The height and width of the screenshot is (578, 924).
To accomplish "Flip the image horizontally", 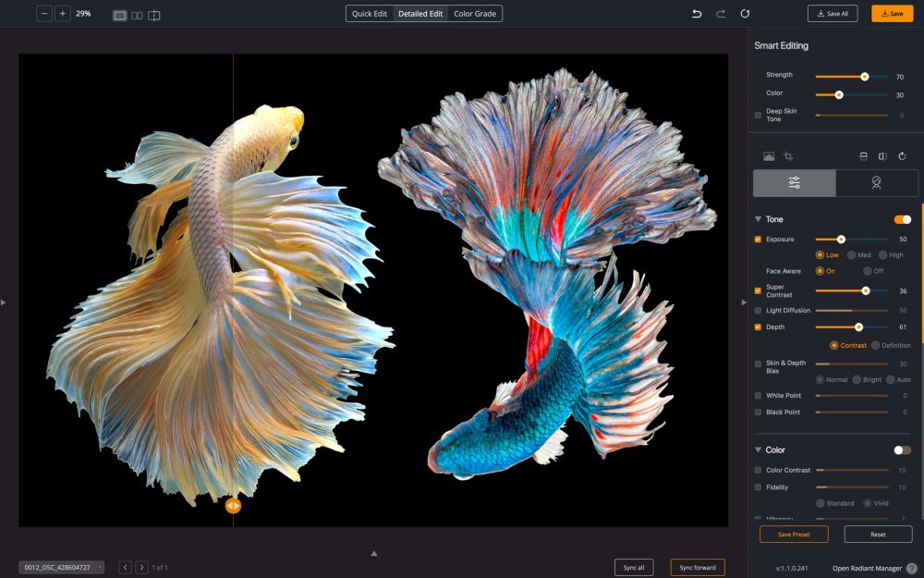I will 882,156.
